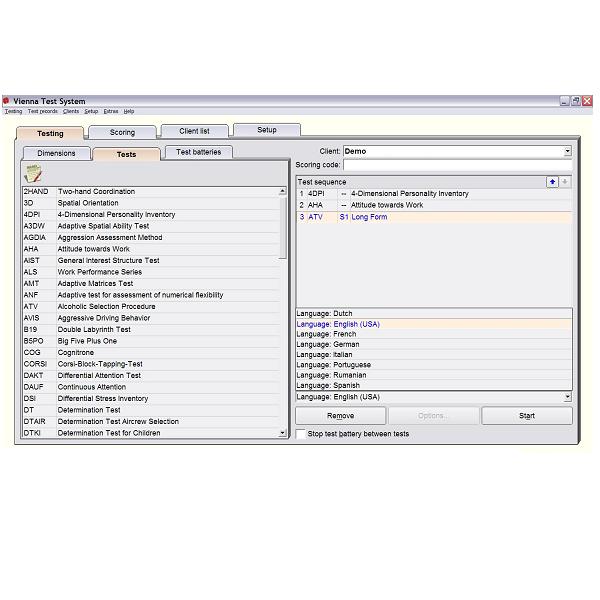Select AHA row in Test sequence
600x600 pixels.
[x=434, y=205]
